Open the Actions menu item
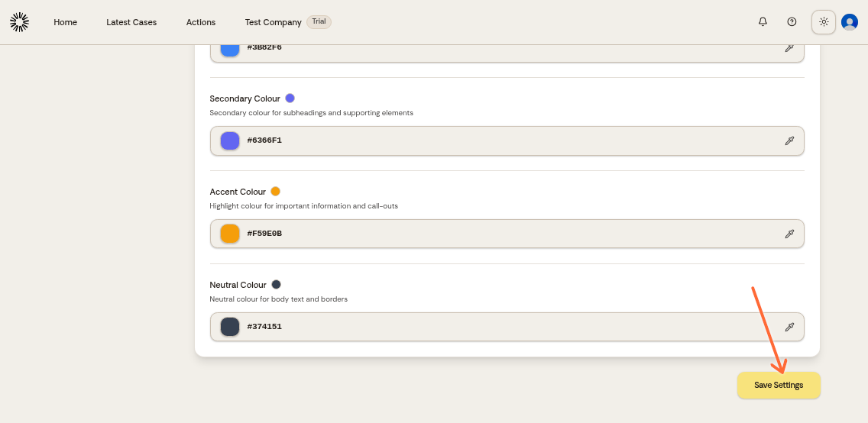The height and width of the screenshot is (423, 868). coord(201,22)
